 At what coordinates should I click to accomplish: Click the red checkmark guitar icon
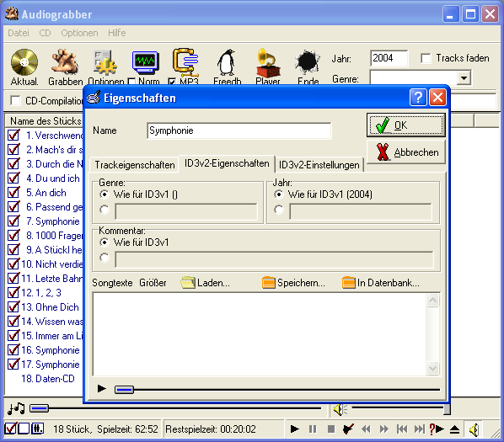coord(348,429)
